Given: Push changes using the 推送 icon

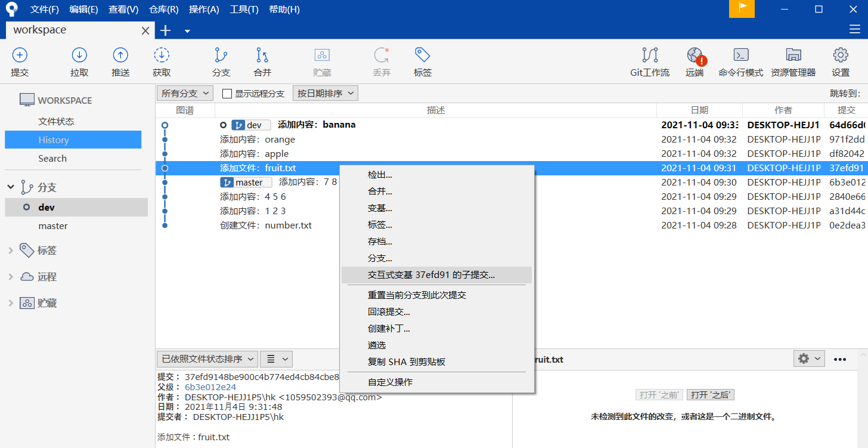Looking at the screenshot, I should 120,61.
